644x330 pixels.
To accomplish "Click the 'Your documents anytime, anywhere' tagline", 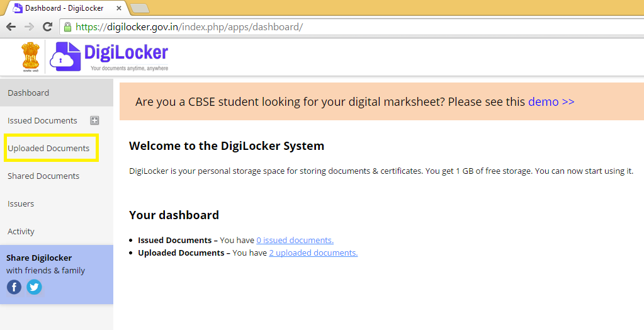I will point(130,68).
